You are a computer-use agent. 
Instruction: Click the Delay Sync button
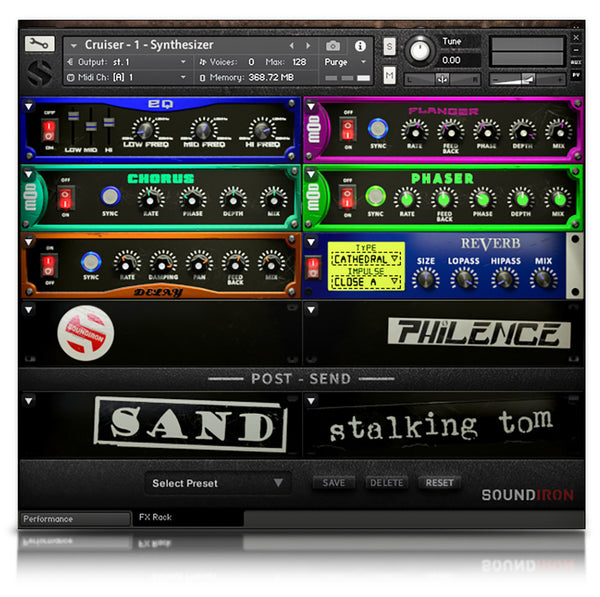pyautogui.click(x=91, y=262)
